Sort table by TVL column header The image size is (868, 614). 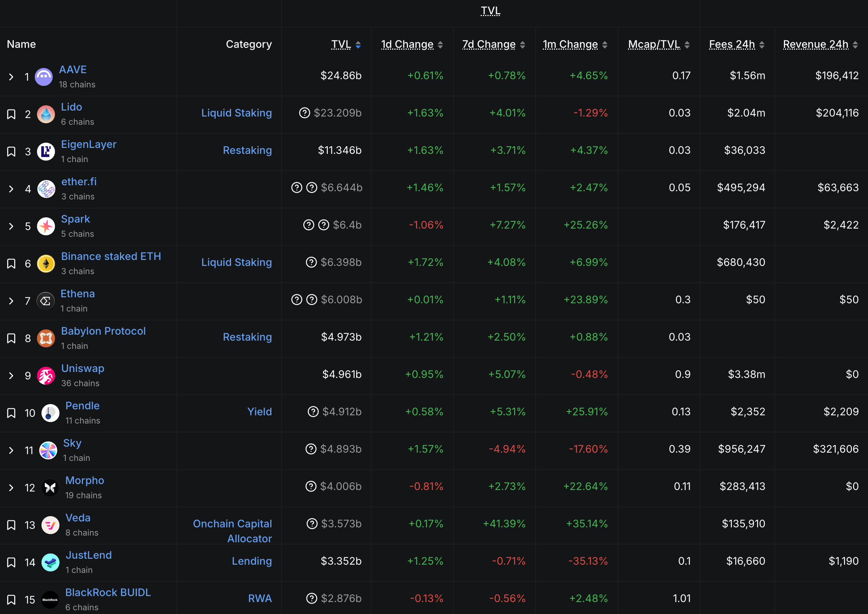pyautogui.click(x=341, y=44)
